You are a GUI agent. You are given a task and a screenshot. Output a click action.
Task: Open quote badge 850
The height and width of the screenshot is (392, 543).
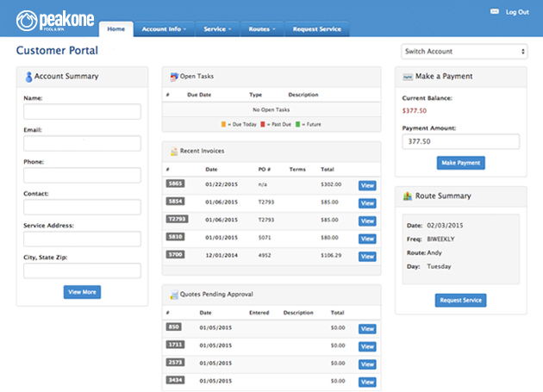[x=174, y=327]
